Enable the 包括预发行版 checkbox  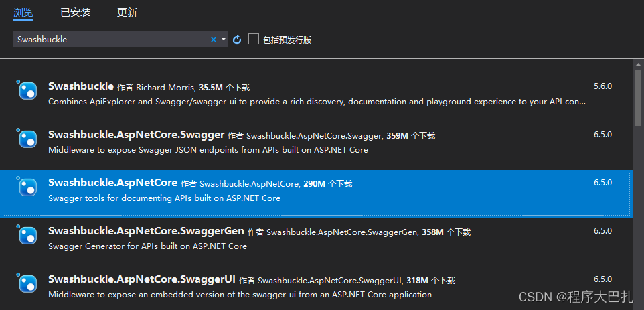pos(254,40)
